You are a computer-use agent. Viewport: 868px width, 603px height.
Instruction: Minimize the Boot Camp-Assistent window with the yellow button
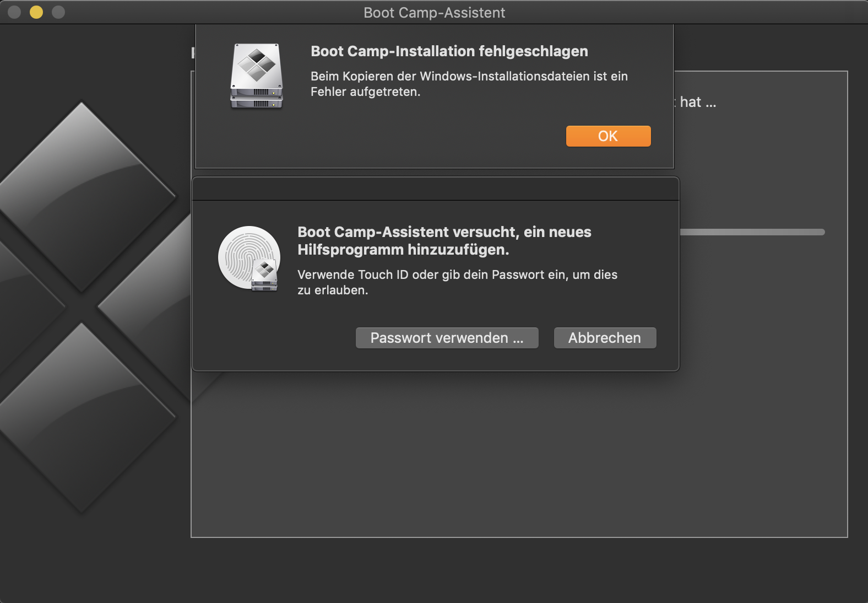click(x=36, y=12)
